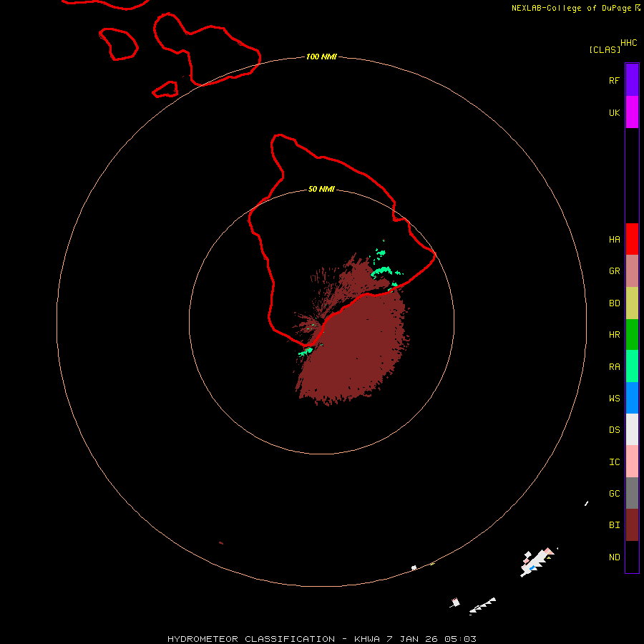The image size is (644, 644).
Task: Click the GC legend label
Action: pos(614,493)
